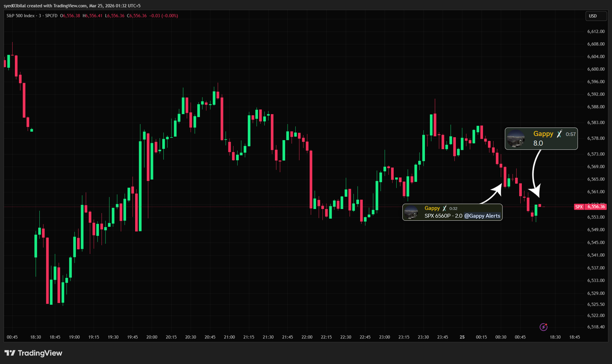Click the 6,537.00 price axis label
612x364 pixels.
coord(596,268)
